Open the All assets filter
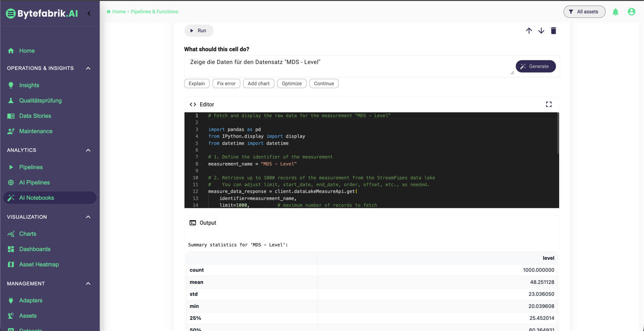Image resolution: width=644 pixels, height=331 pixels. pyautogui.click(x=584, y=12)
